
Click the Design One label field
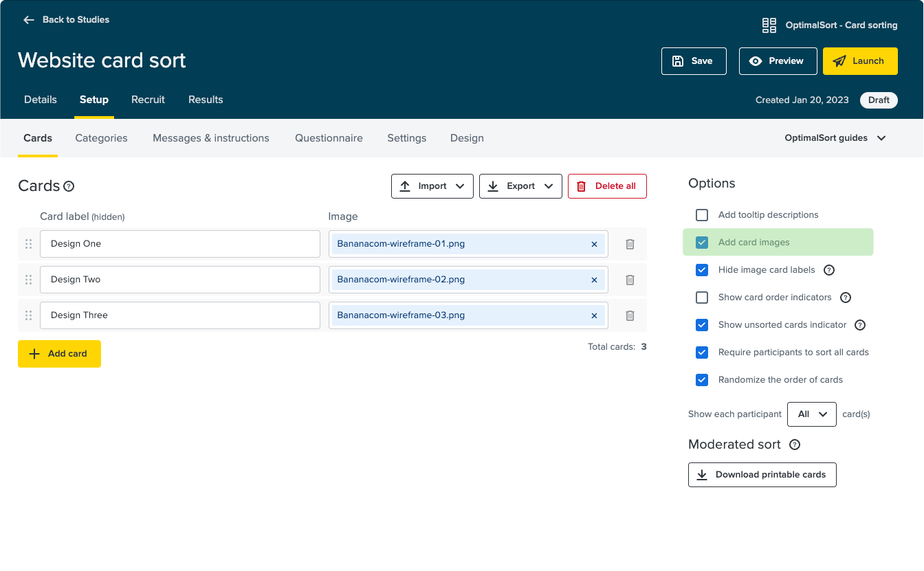(x=180, y=244)
